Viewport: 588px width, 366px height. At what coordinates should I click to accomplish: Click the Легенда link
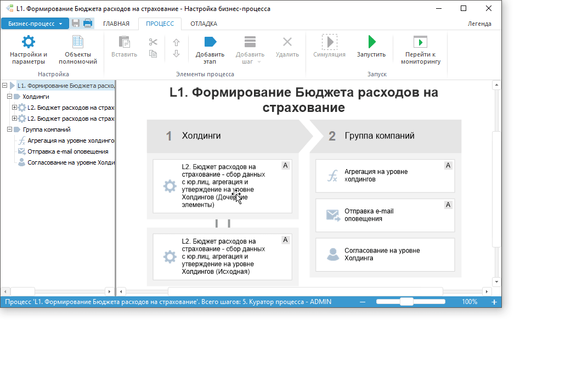click(479, 24)
